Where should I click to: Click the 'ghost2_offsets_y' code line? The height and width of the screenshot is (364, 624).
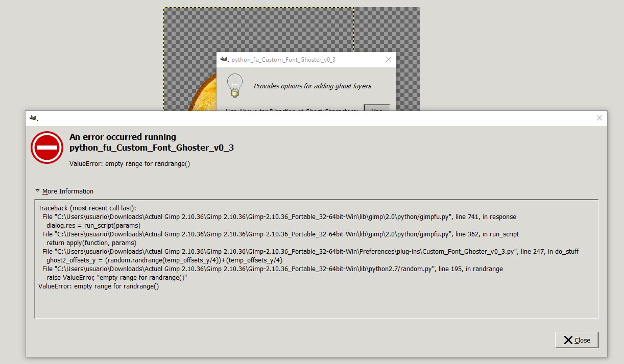click(164, 260)
